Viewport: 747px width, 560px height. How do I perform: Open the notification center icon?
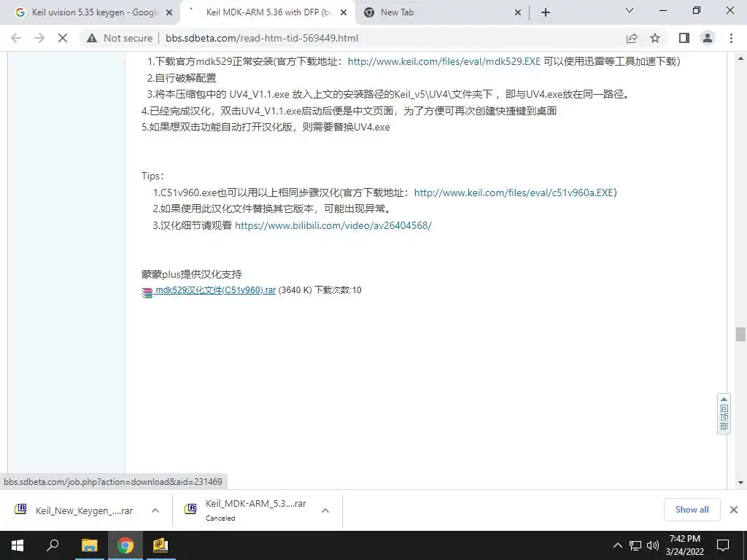(x=723, y=545)
